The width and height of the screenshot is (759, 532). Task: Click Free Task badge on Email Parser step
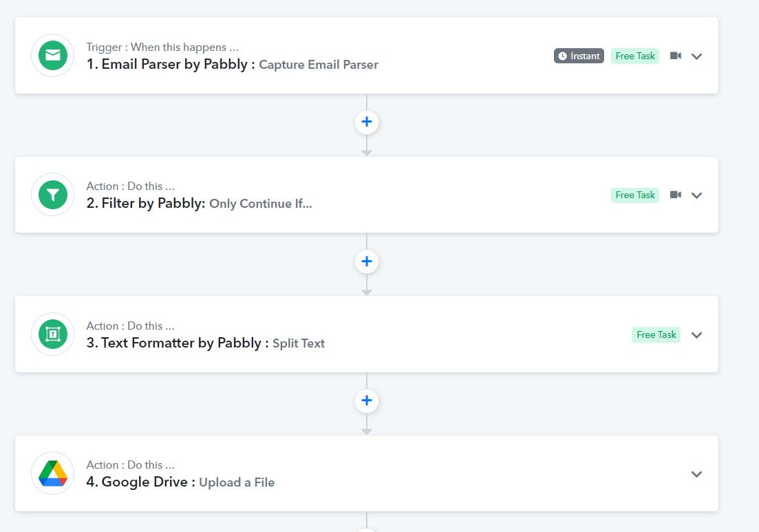tap(635, 56)
